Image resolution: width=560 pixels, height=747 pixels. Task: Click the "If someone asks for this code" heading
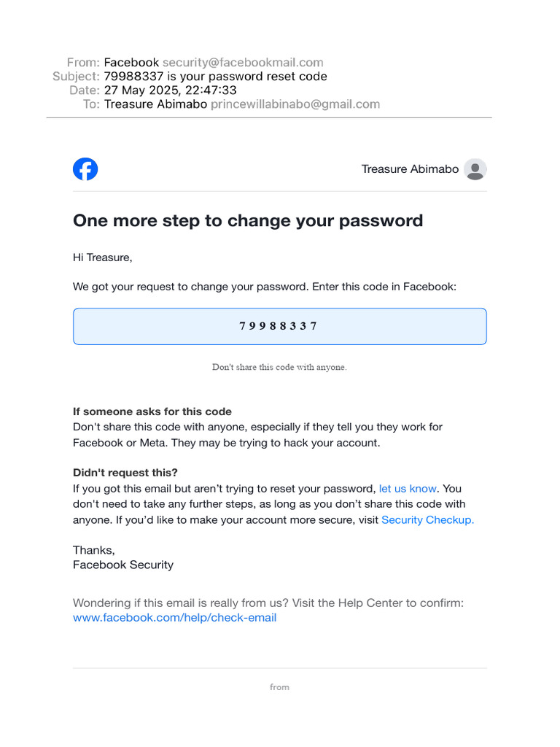(152, 411)
